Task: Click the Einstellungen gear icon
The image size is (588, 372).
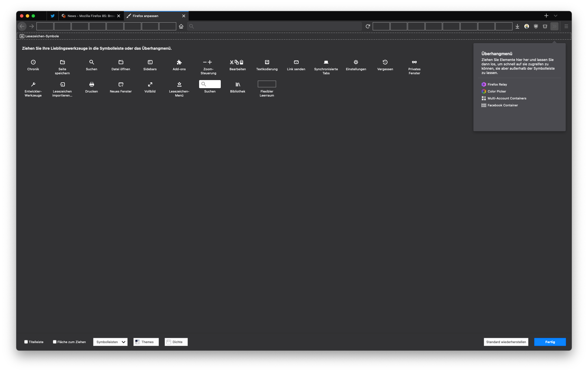Action: pos(356,62)
